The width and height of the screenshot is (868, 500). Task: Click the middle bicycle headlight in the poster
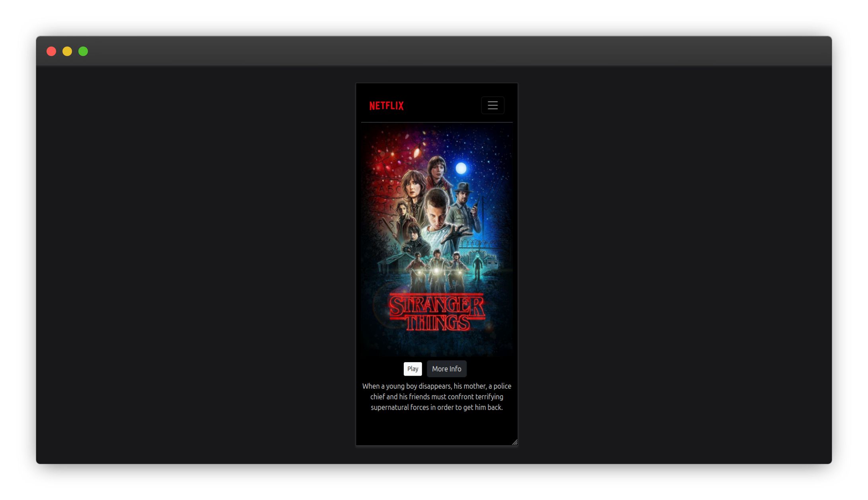coord(436,271)
